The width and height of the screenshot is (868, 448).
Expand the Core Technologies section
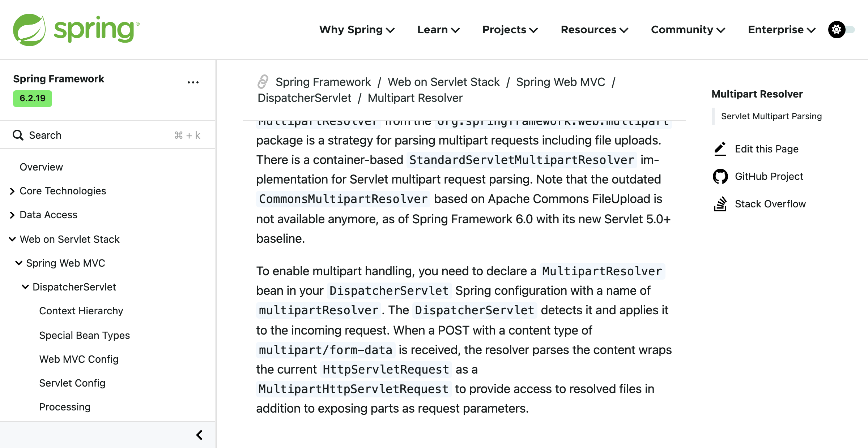tap(12, 191)
